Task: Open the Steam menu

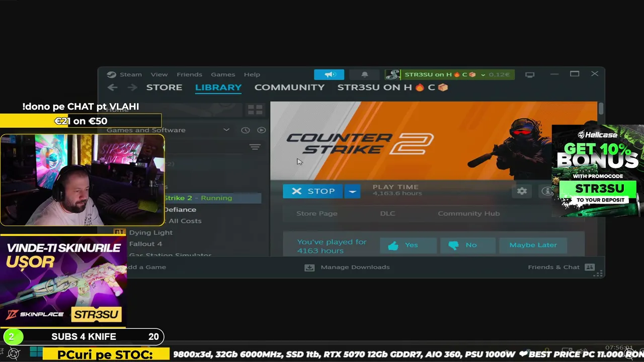Action: point(130,74)
